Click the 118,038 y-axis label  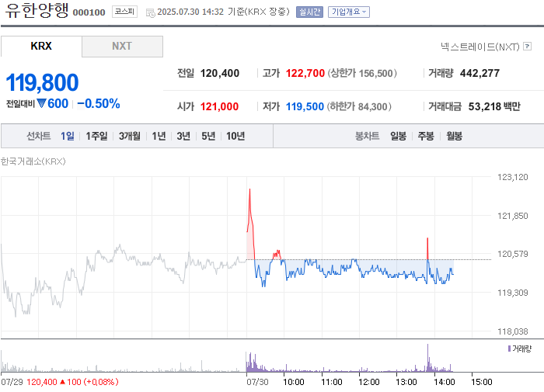coord(512,331)
